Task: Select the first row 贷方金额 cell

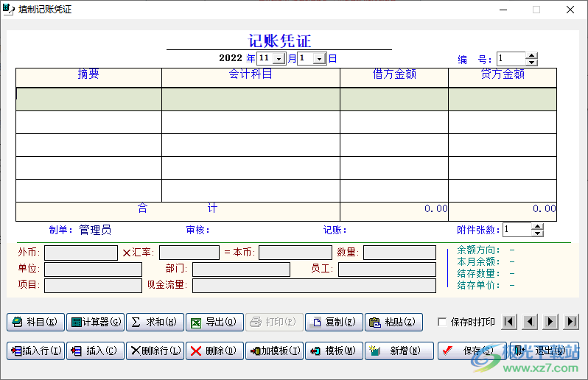Action: (x=503, y=99)
